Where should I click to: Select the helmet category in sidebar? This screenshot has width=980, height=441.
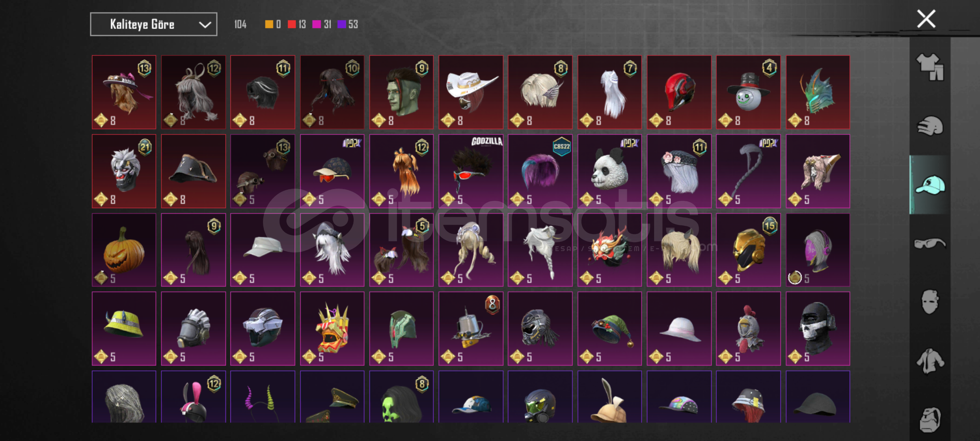(x=930, y=126)
